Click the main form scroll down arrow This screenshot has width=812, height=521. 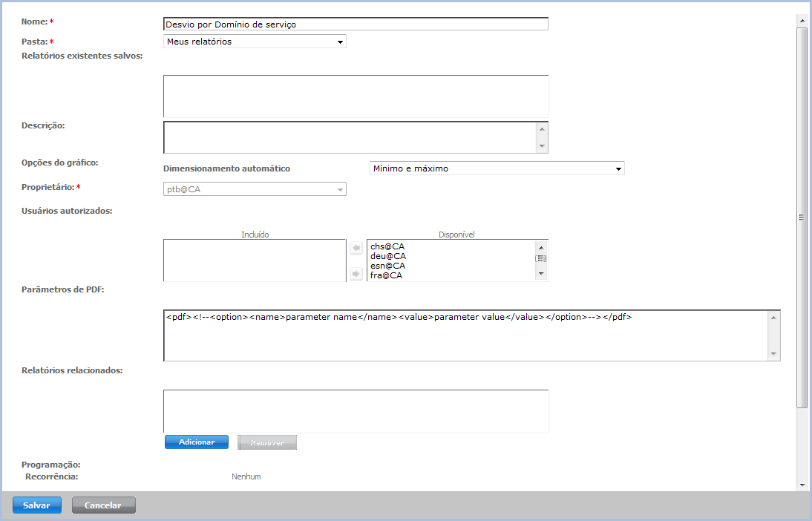pyautogui.click(x=802, y=485)
